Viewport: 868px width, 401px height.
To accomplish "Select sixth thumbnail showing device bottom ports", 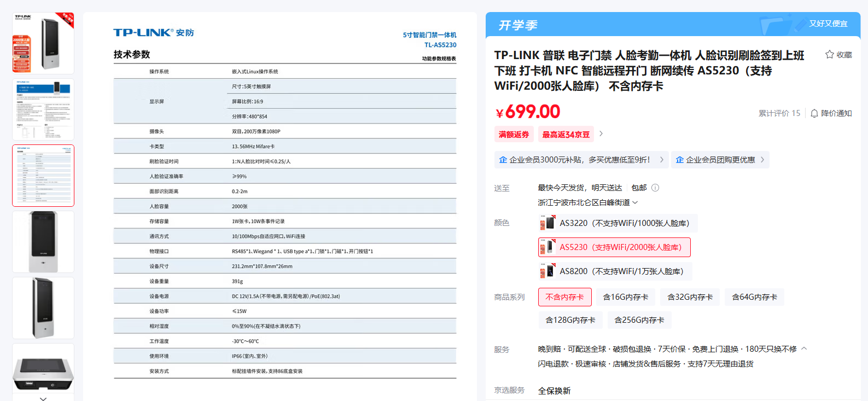I will click(43, 369).
